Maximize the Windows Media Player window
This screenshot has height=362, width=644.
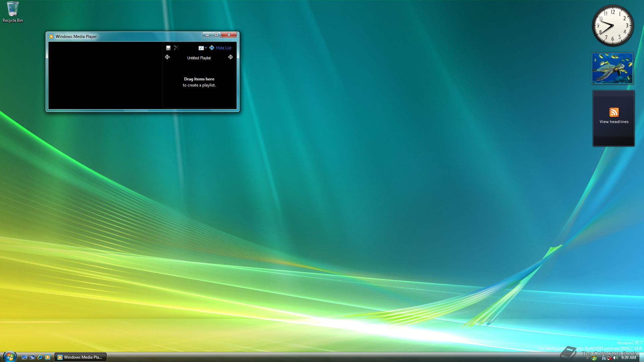[216, 35]
